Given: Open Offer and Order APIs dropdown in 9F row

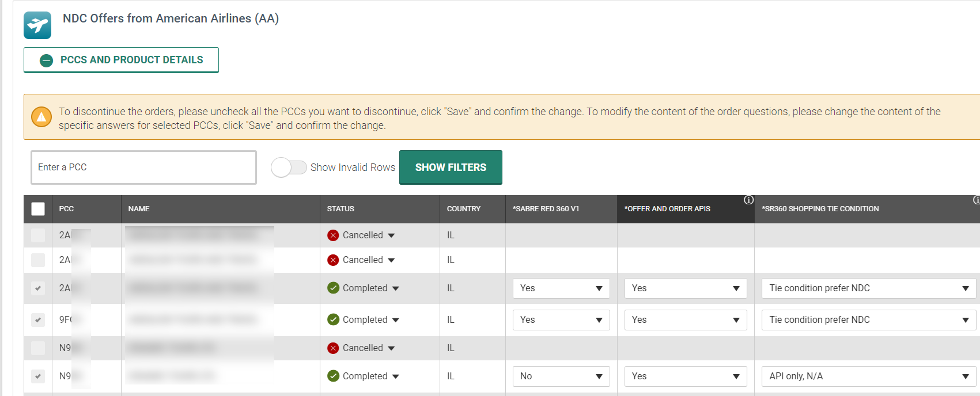Looking at the screenshot, I should pos(686,320).
